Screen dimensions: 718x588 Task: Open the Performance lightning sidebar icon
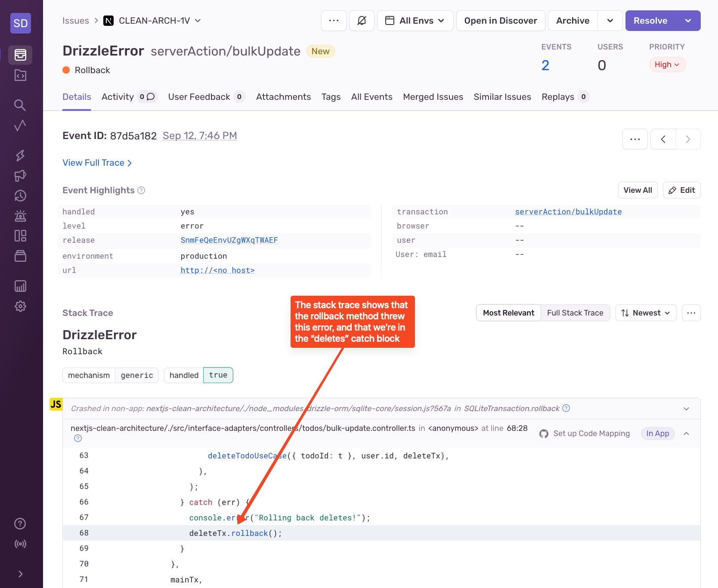pyautogui.click(x=20, y=155)
